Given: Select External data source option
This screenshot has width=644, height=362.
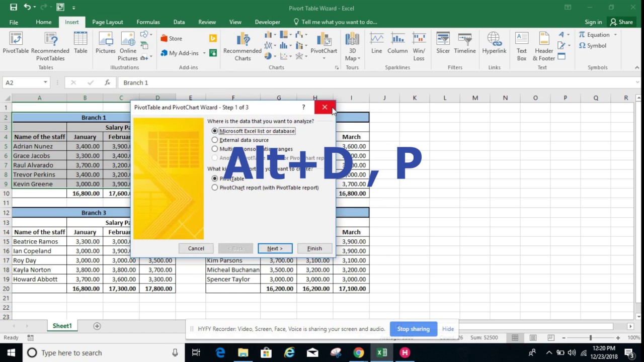Looking at the screenshot, I should tap(240, 140).
